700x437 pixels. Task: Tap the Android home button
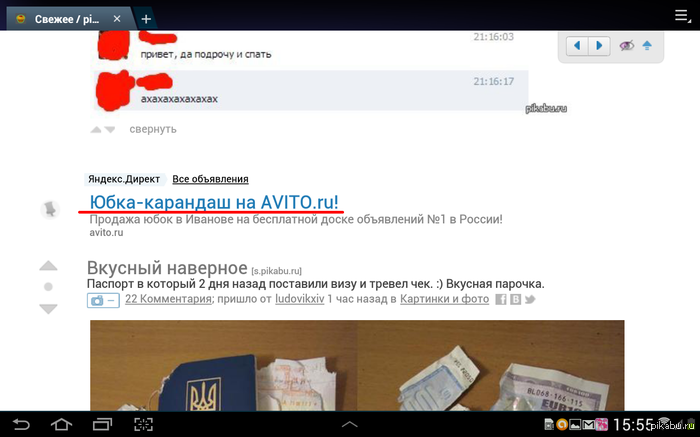62,424
